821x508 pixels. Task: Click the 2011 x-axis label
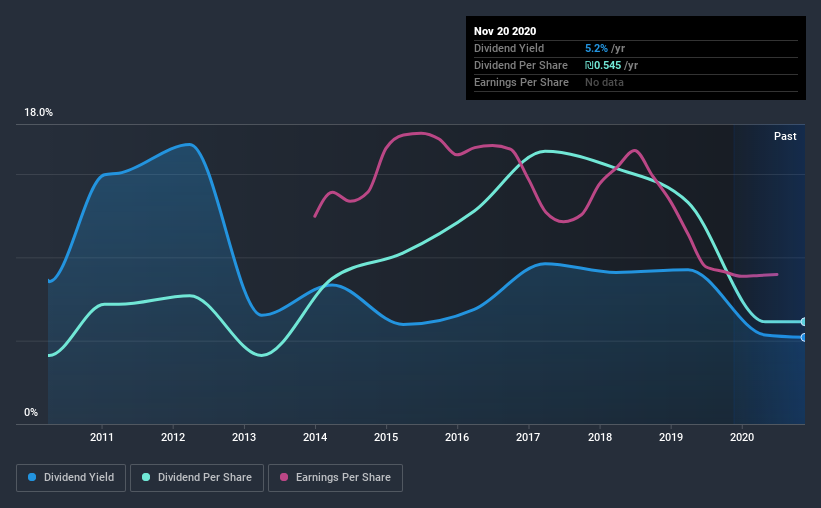coord(102,437)
